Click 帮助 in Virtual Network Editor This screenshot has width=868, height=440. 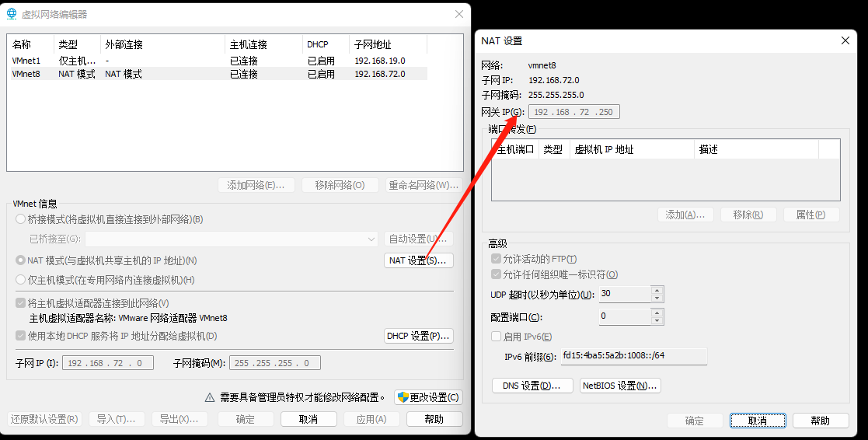(x=434, y=420)
